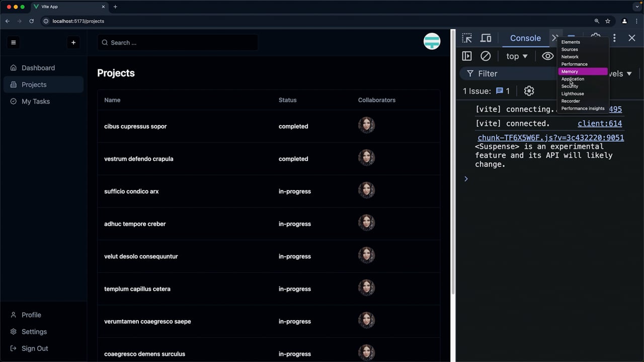Click collaborator avatar for velut desolo consequuntur
Screen dimensions: 644x362
pyautogui.click(x=366, y=255)
